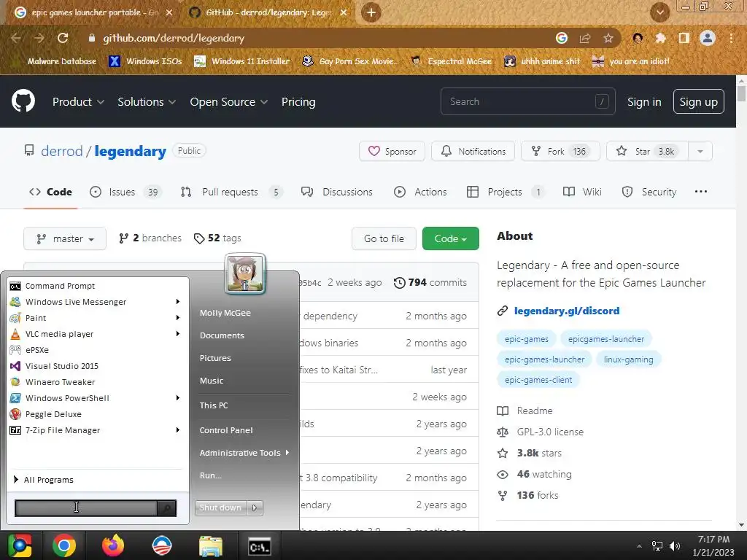Open the Solutions navigation dropdown
Screen dimensions: 747x560
[147, 102]
